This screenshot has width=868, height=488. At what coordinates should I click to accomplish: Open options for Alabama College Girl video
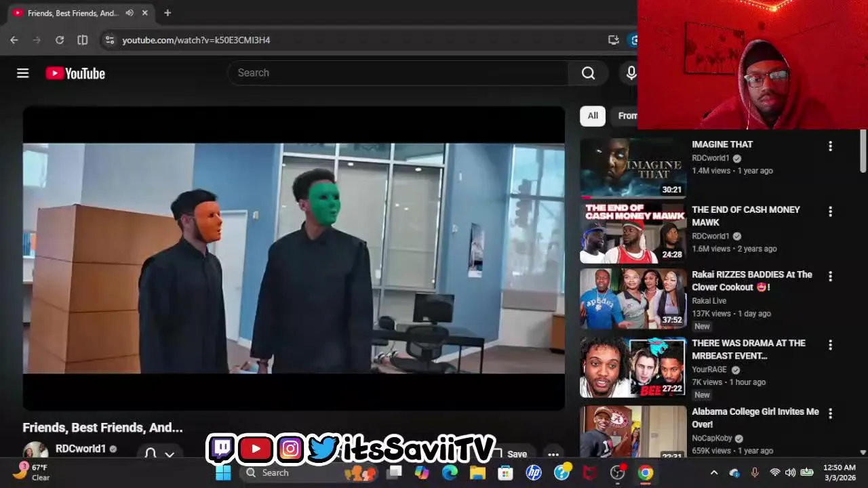830,413
